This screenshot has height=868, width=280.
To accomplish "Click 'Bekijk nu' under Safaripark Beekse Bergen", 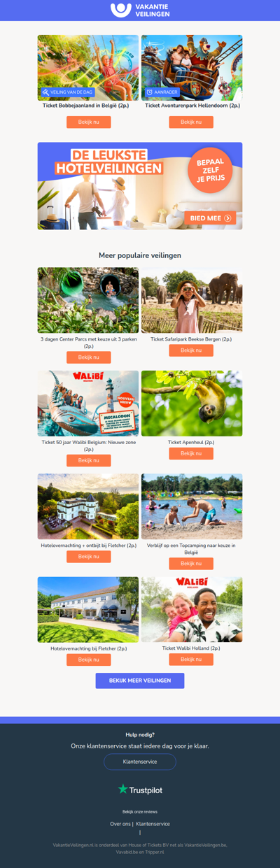I will [x=191, y=350].
